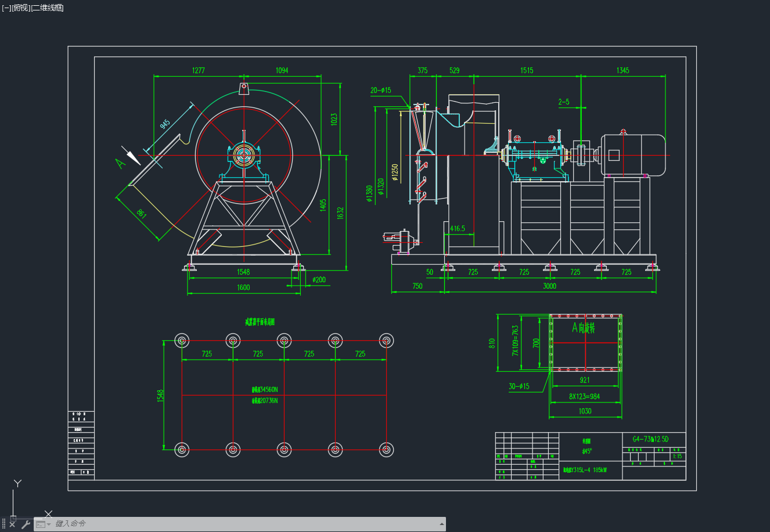Select the 1632 vertical dimension
Screen dimensions: 770x532
(x=340, y=213)
